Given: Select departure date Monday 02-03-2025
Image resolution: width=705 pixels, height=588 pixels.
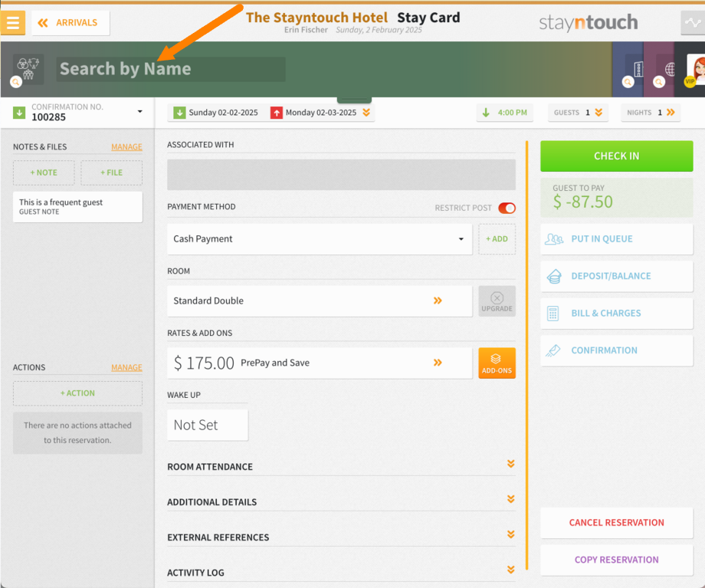Looking at the screenshot, I should tap(314, 113).
